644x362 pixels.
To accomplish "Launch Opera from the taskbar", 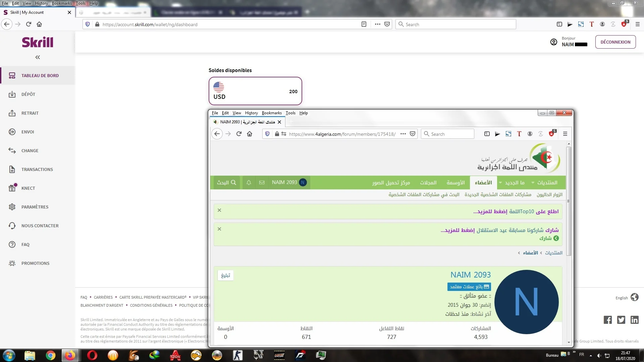I will [x=92, y=355].
